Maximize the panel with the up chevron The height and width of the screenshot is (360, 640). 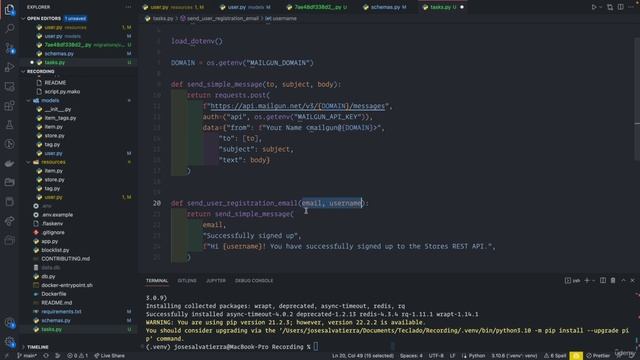click(x=623, y=280)
